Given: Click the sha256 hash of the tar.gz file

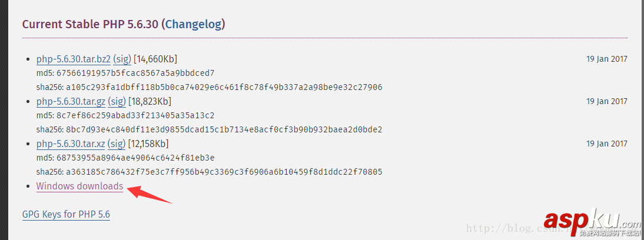Looking at the screenshot, I should tap(224, 129).
